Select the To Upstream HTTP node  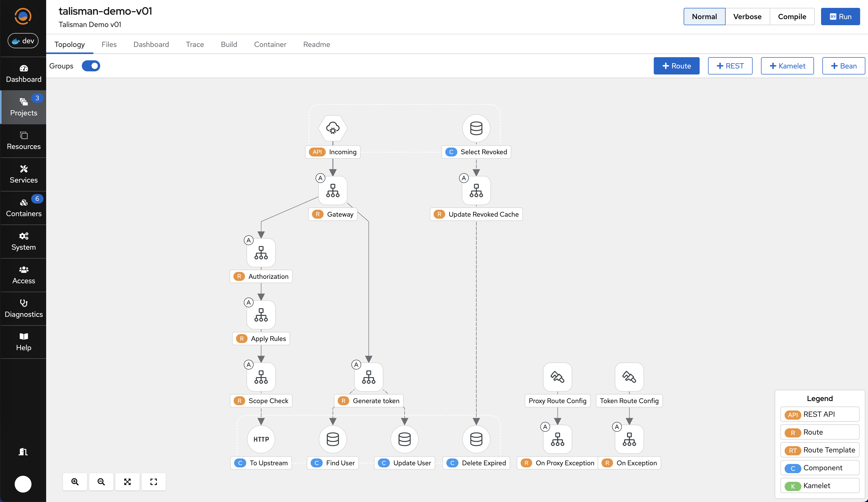261,439
